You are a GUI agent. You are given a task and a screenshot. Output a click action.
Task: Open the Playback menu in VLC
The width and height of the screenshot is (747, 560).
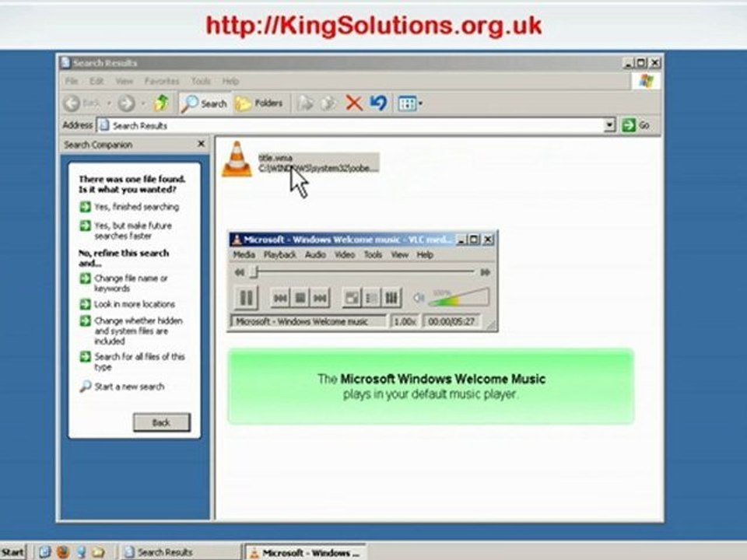pos(280,255)
